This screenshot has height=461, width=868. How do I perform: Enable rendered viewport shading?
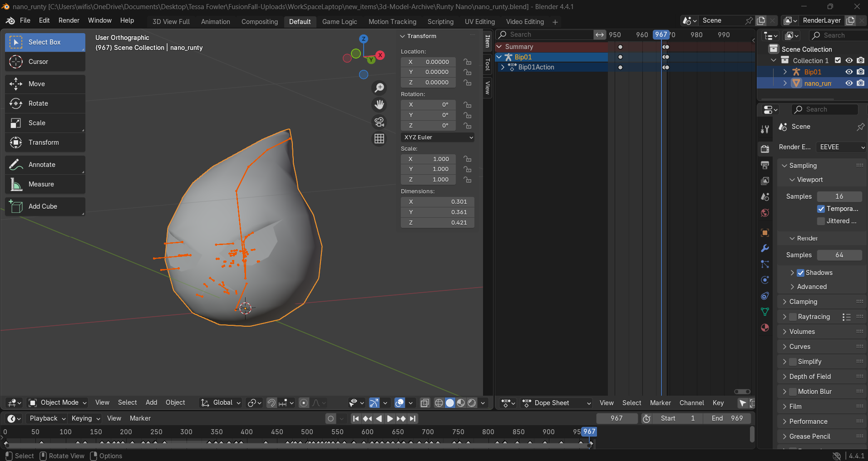472,403
